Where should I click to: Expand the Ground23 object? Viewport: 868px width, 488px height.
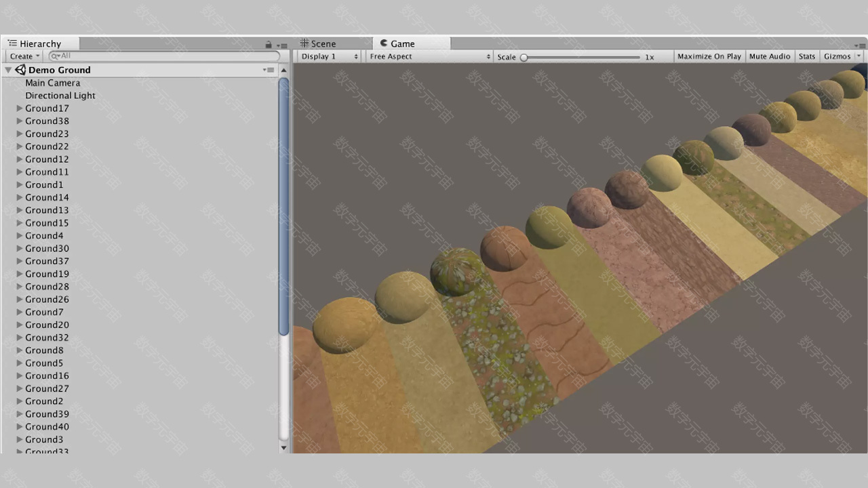20,134
